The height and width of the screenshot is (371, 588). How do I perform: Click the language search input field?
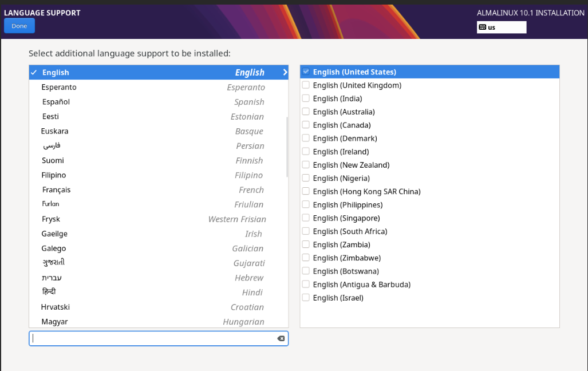[155, 338]
